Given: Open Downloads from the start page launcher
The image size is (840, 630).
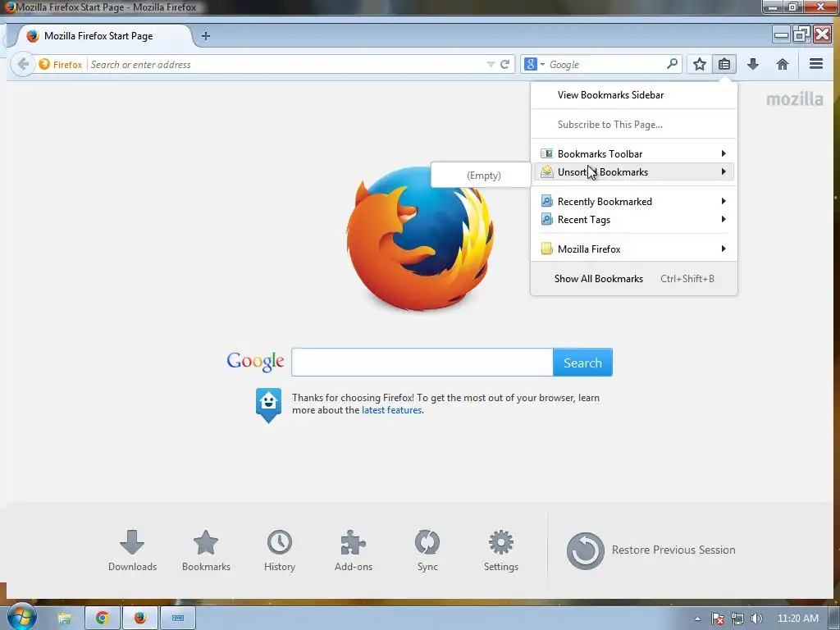Looking at the screenshot, I should pos(132,550).
